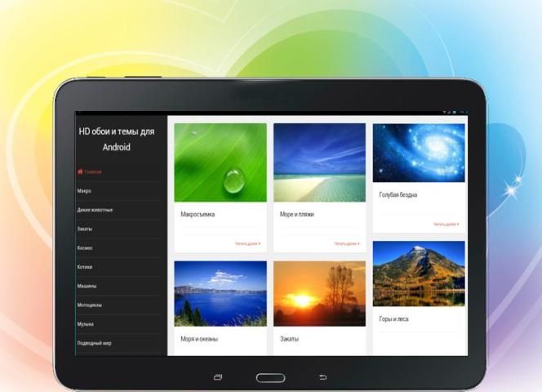
Task: Open the blue galaxy wallpaper thumbnail
Action: point(419,153)
